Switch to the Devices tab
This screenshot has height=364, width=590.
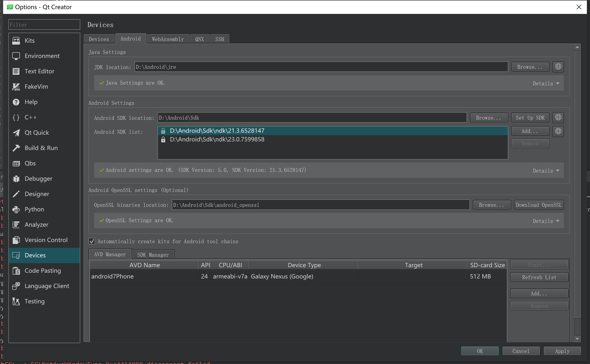(99, 39)
